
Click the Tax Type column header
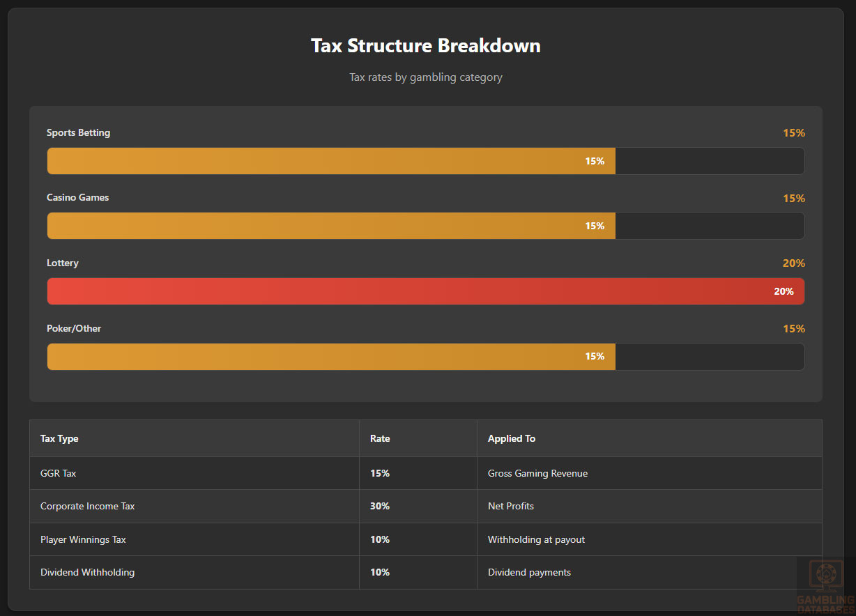coord(59,438)
